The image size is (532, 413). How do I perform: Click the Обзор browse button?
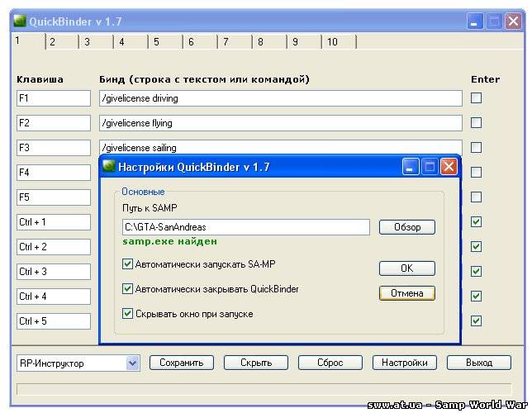(406, 227)
